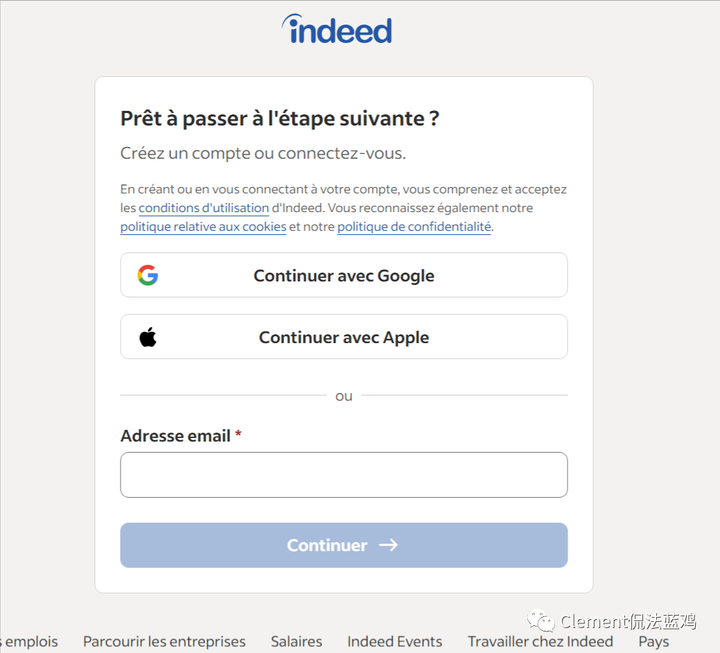Open politique de confidentialité link
Viewport: 720px width, 653px height.
pyautogui.click(x=414, y=227)
